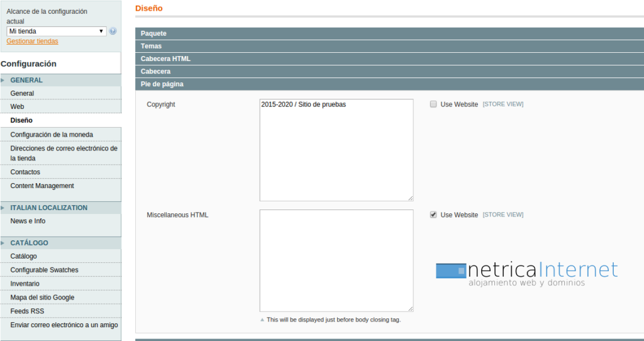This screenshot has width=644, height=341.
Task: Click the 'displayed just before body closing tag' note
Action: (x=333, y=320)
